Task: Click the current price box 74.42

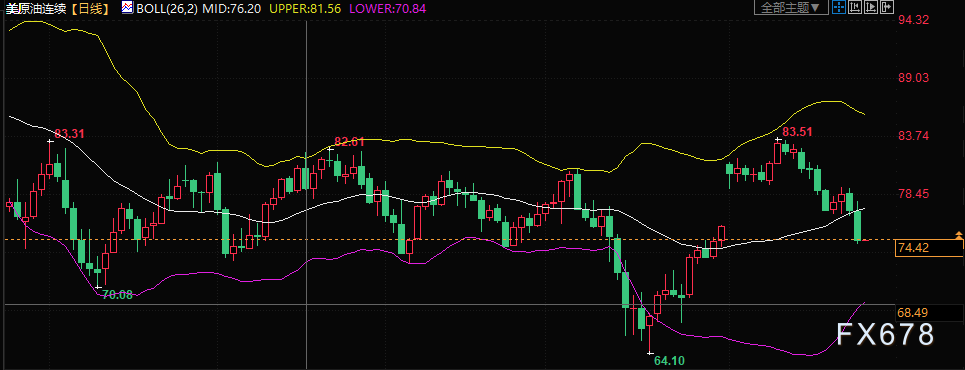Action: [x=929, y=247]
